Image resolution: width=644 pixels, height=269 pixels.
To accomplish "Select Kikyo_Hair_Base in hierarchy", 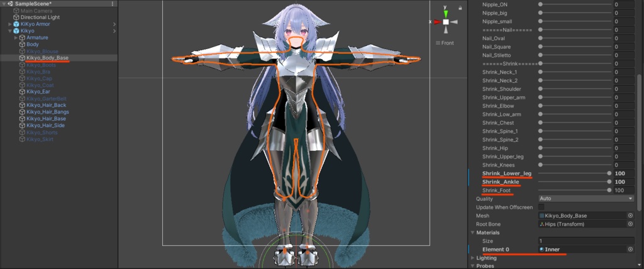I will (46, 119).
